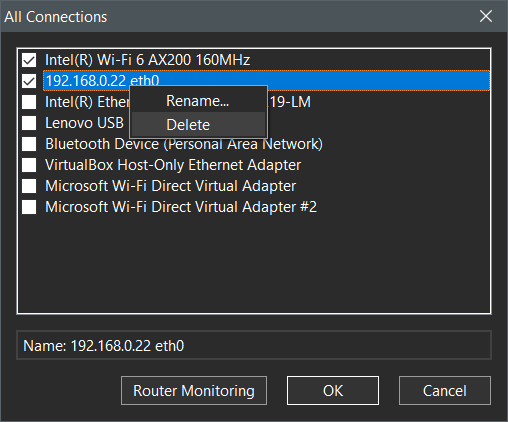Enable the Intel Ethernet I219-LM checkbox
Screen dimensions: 508x422
click(29, 102)
